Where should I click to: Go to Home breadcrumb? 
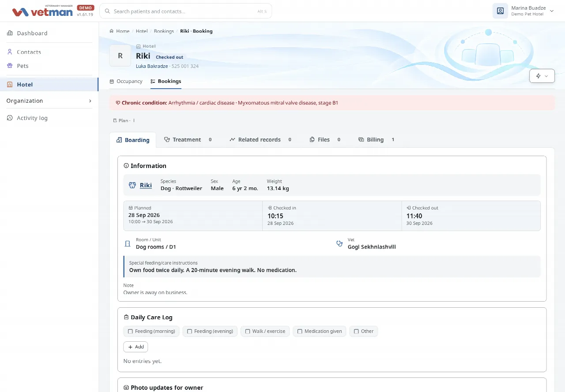[x=120, y=31]
